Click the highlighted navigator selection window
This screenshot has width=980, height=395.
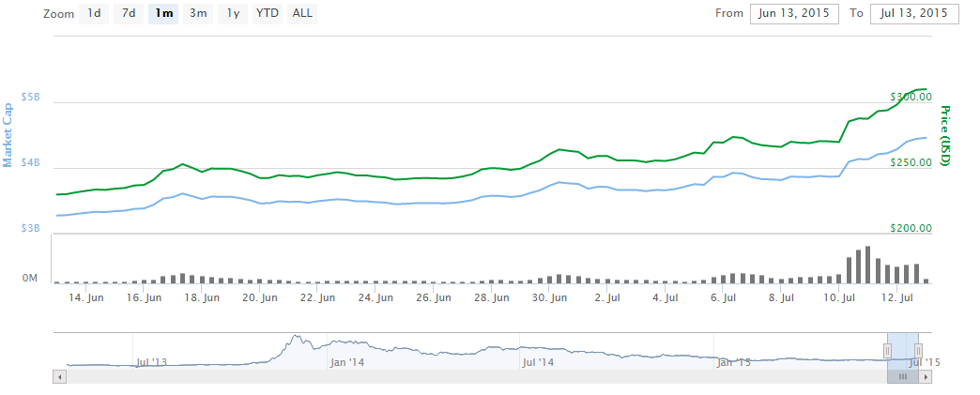tap(902, 345)
